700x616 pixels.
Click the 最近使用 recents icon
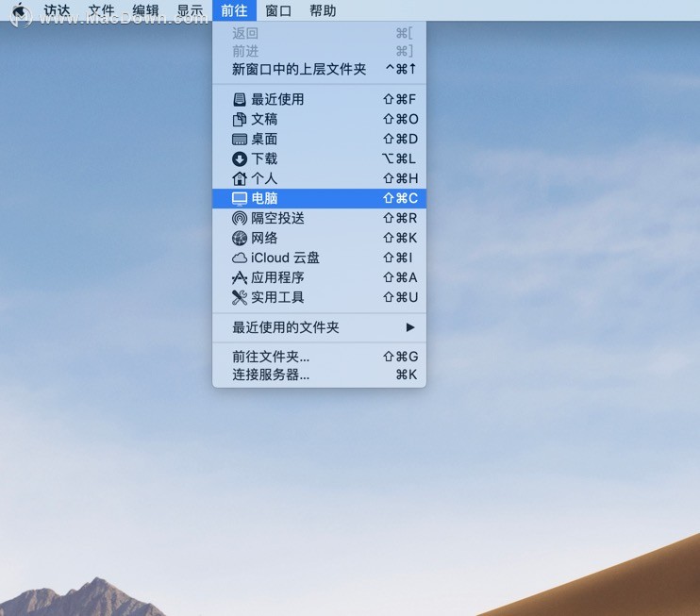point(240,100)
